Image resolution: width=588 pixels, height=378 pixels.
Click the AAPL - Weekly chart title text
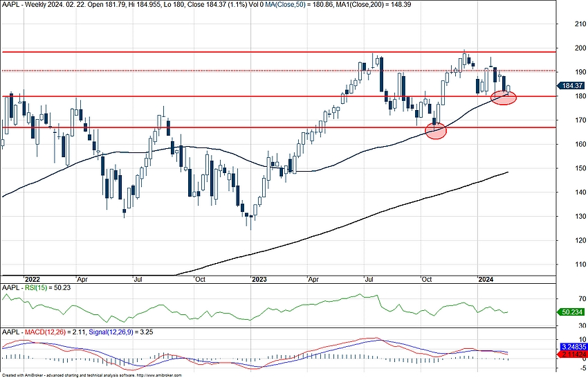(23, 5)
